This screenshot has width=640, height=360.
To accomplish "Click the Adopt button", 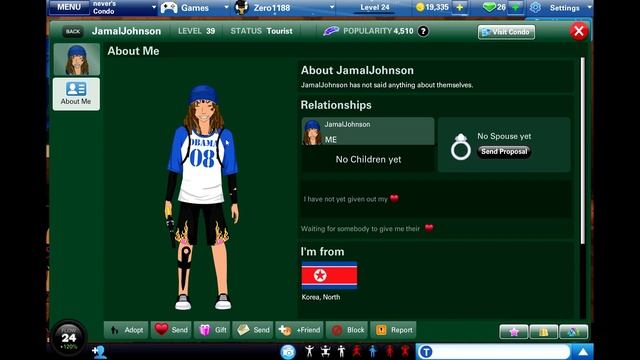I will click(126, 330).
